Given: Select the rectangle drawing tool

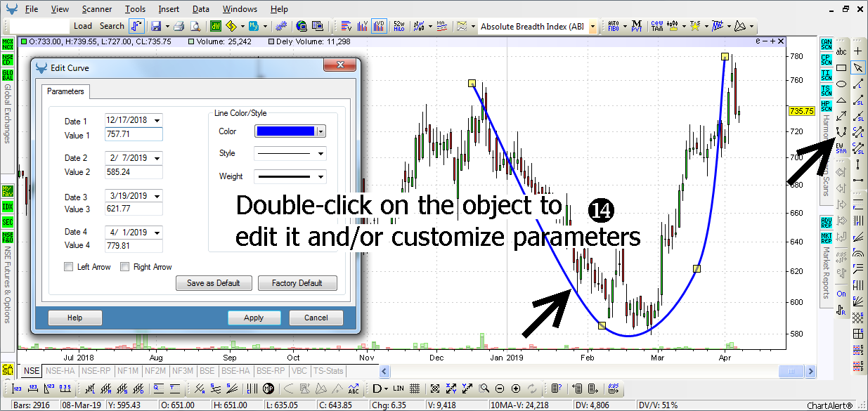Looking at the screenshot, I should coord(841,67).
